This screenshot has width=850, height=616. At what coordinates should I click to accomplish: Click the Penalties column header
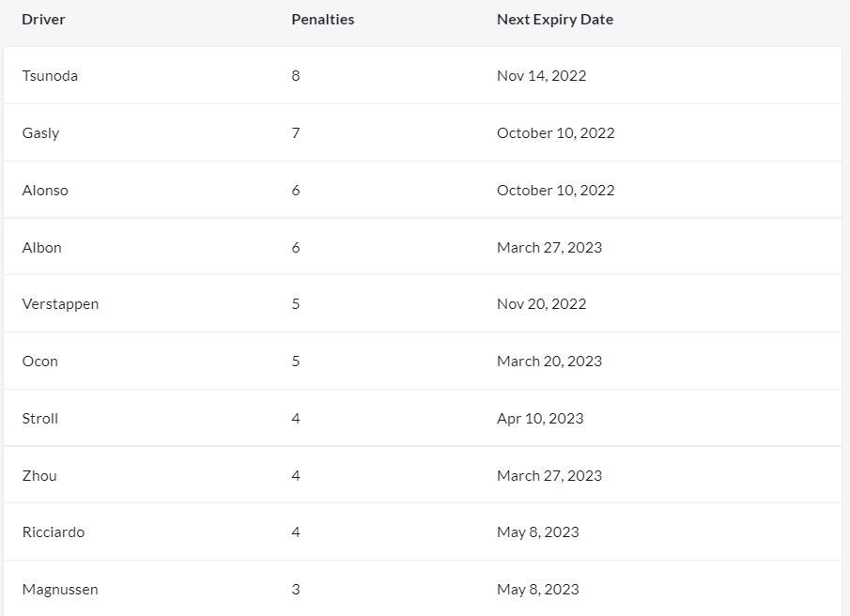(322, 20)
